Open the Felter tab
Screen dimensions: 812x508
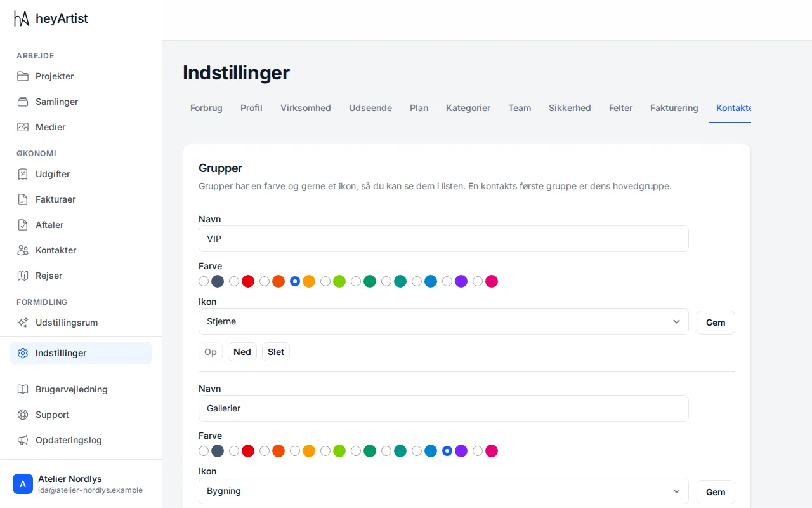point(620,108)
